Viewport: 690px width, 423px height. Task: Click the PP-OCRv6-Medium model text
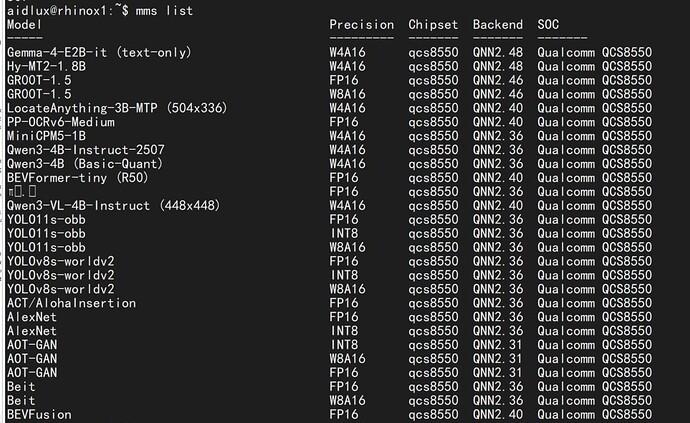[61, 122]
